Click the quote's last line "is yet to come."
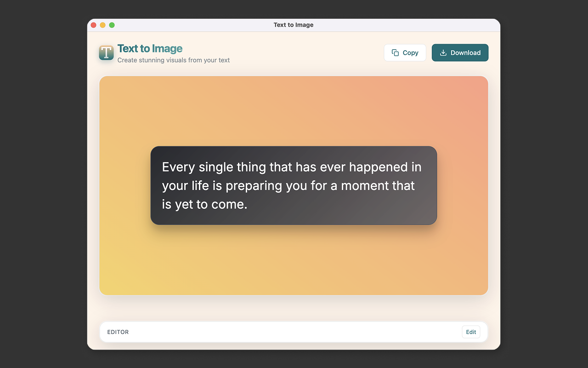The image size is (588, 368). 205,205
